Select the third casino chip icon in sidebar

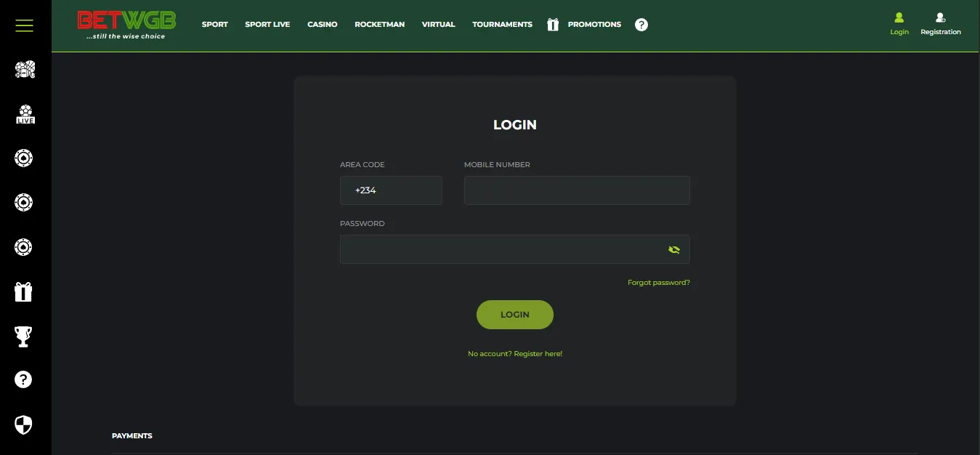pyautogui.click(x=24, y=246)
